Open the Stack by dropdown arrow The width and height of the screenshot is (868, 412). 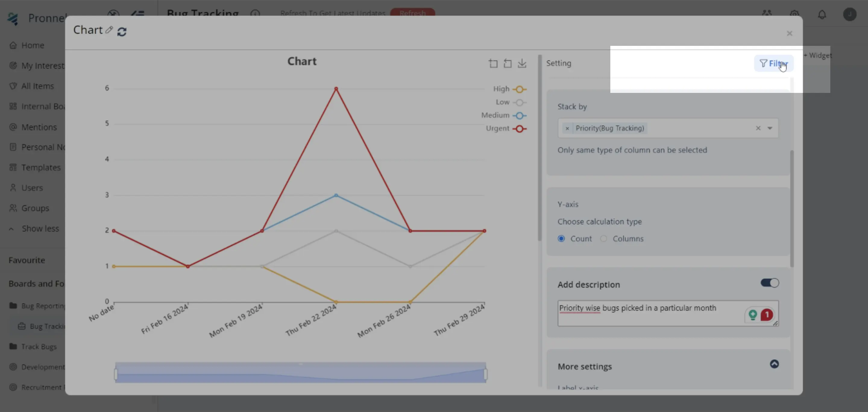tap(770, 128)
